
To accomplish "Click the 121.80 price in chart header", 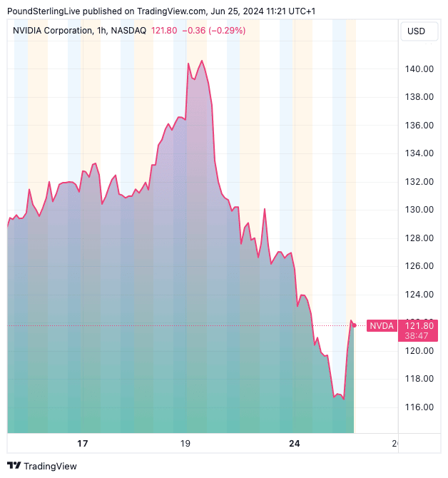I will tap(163, 31).
